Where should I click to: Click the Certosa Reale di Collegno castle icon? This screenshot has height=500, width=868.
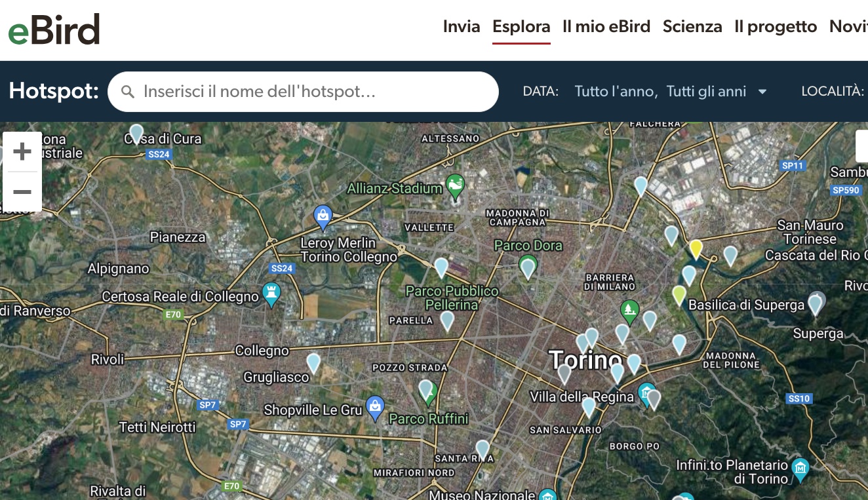pyautogui.click(x=271, y=293)
